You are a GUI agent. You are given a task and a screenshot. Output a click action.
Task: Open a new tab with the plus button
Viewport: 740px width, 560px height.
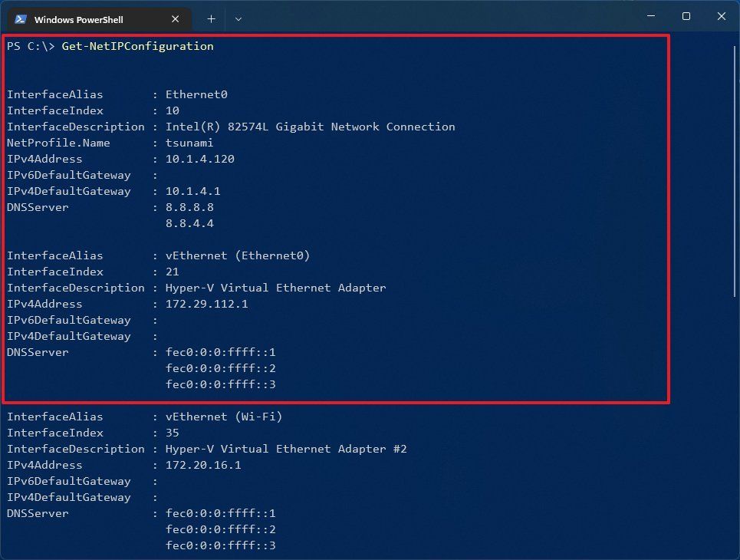pyautogui.click(x=211, y=18)
